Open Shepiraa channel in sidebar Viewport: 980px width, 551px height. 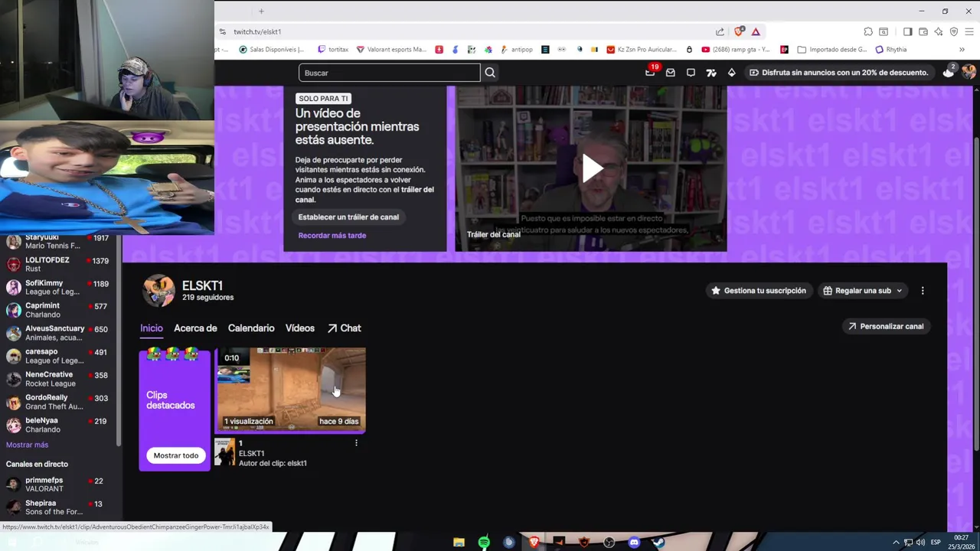[58, 507]
